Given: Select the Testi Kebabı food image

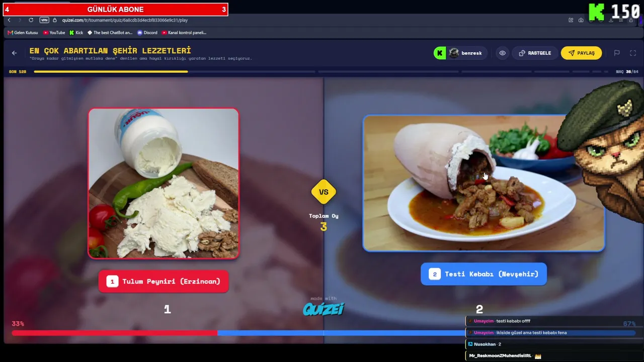Looking at the screenshot, I should pyautogui.click(x=484, y=183).
